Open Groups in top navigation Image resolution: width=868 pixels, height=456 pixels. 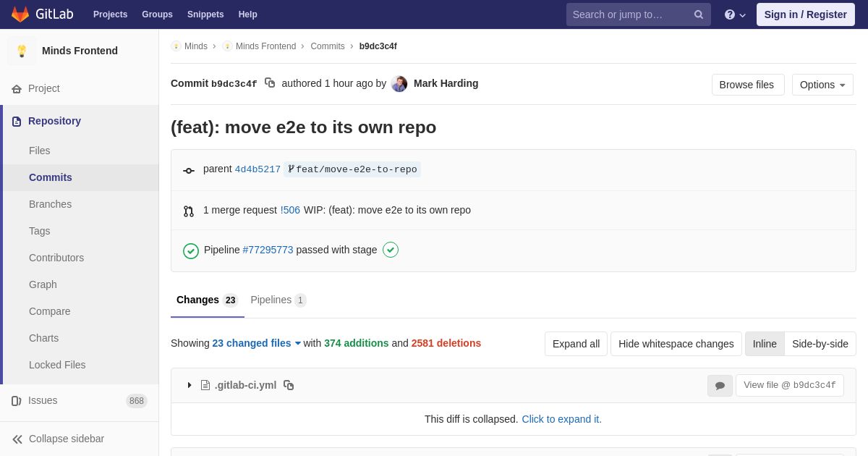pyautogui.click(x=157, y=14)
